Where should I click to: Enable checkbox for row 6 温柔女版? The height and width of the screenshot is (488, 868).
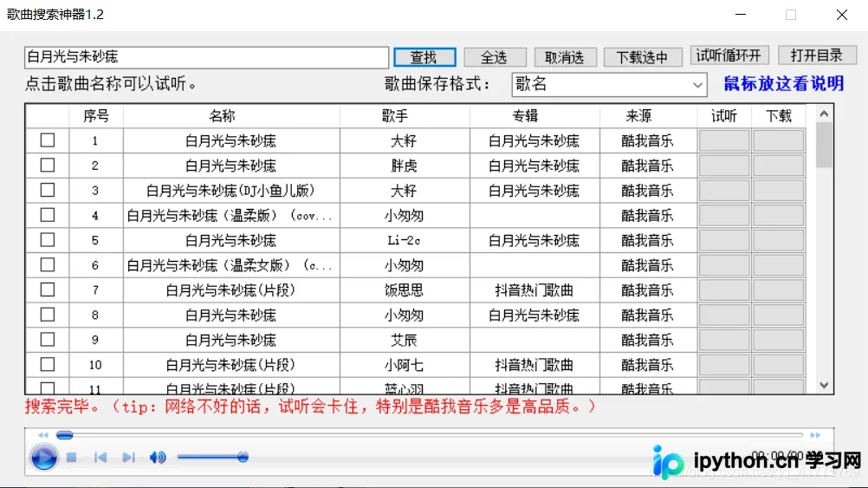[48, 264]
